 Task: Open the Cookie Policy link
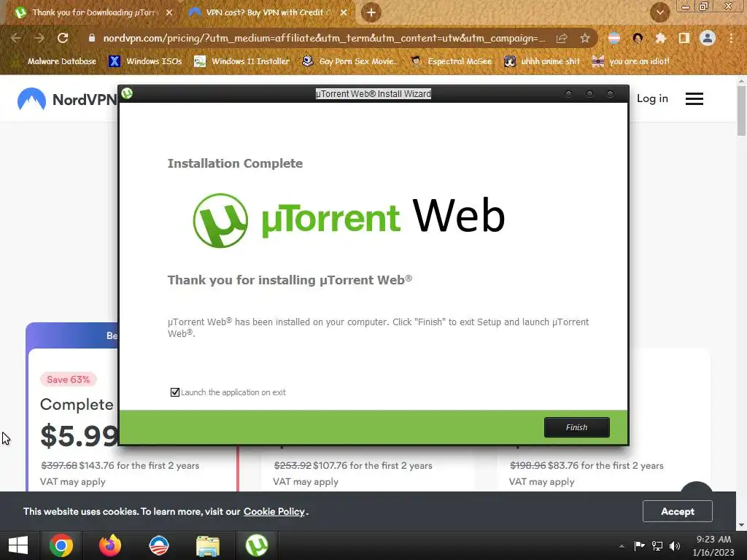click(274, 511)
